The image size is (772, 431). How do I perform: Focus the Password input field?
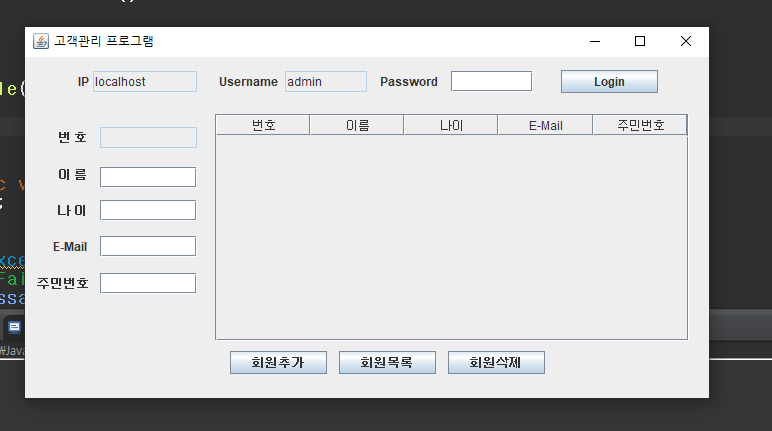491,81
